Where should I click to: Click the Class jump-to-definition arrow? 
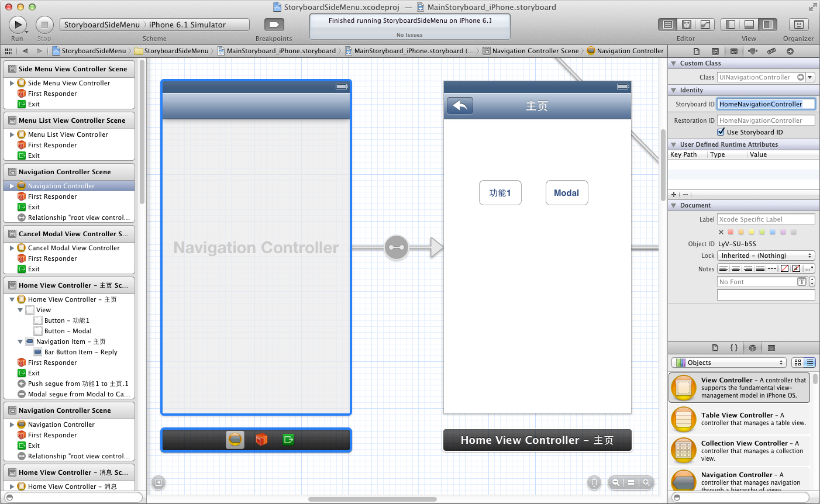tap(801, 77)
